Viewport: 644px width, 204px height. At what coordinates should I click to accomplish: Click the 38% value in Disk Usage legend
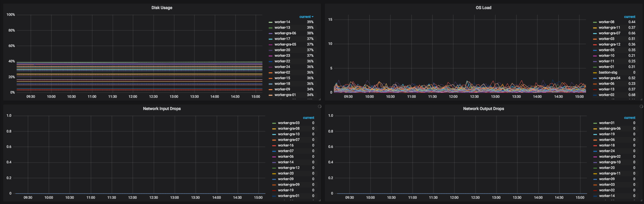[x=310, y=33]
